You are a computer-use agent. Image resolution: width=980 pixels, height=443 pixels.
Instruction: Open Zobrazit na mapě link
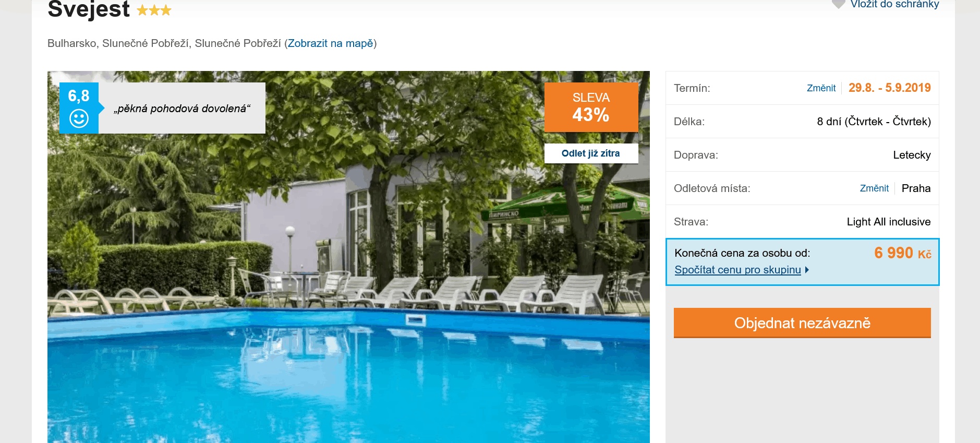coord(331,43)
